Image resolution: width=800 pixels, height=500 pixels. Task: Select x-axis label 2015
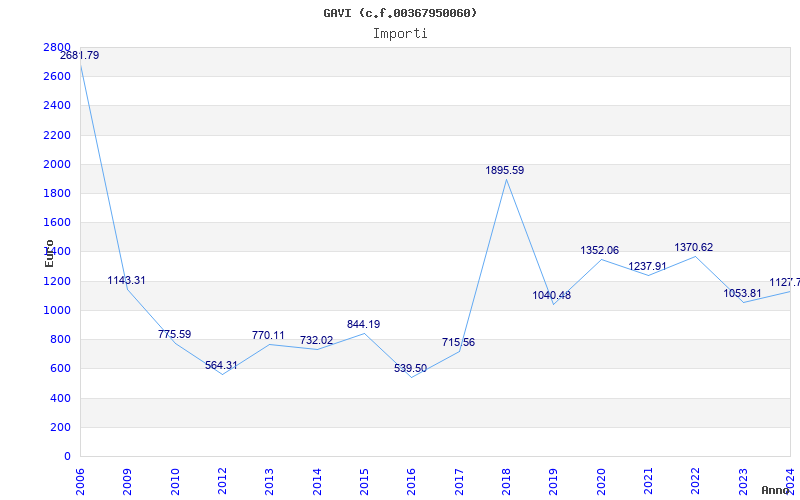pos(364,482)
